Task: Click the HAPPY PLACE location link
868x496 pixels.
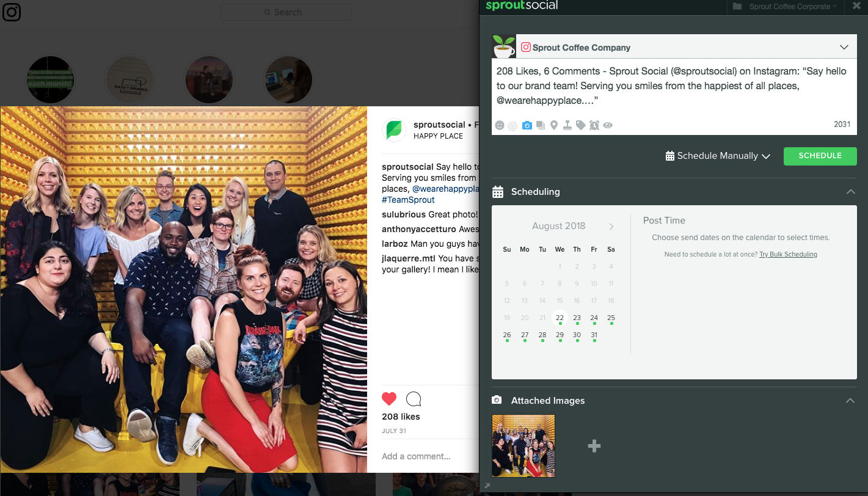Action: tap(438, 136)
